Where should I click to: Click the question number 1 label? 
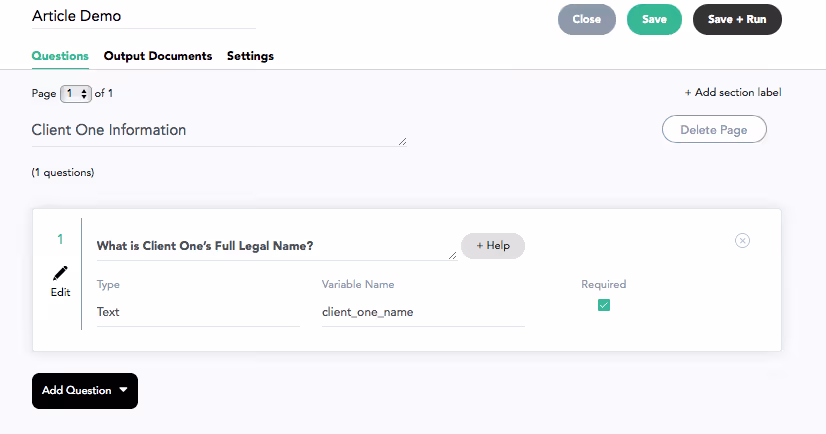click(60, 239)
